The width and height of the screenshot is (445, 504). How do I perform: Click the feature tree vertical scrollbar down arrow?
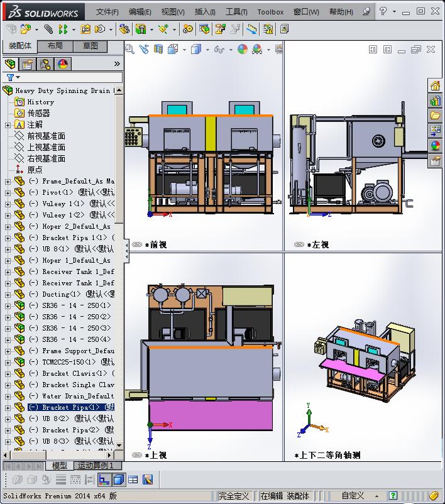(119, 446)
